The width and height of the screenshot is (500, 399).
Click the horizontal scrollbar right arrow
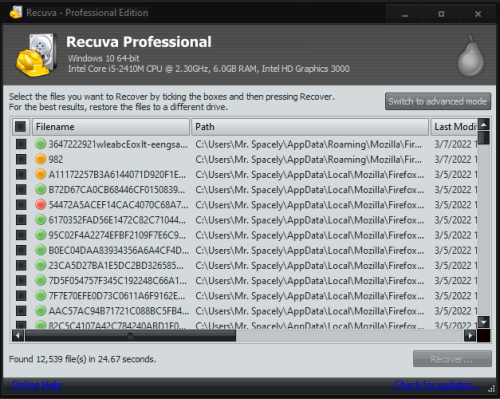[x=470, y=336]
